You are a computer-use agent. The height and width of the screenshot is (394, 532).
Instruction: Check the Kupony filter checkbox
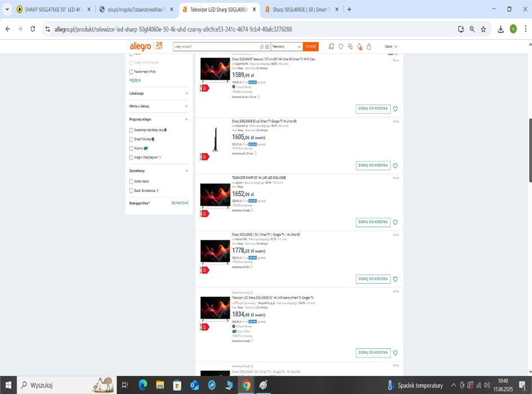[x=131, y=149]
